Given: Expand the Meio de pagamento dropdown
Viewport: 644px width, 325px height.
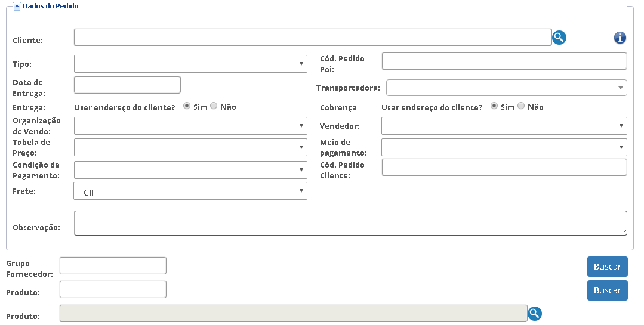Looking at the screenshot, I should (504, 147).
